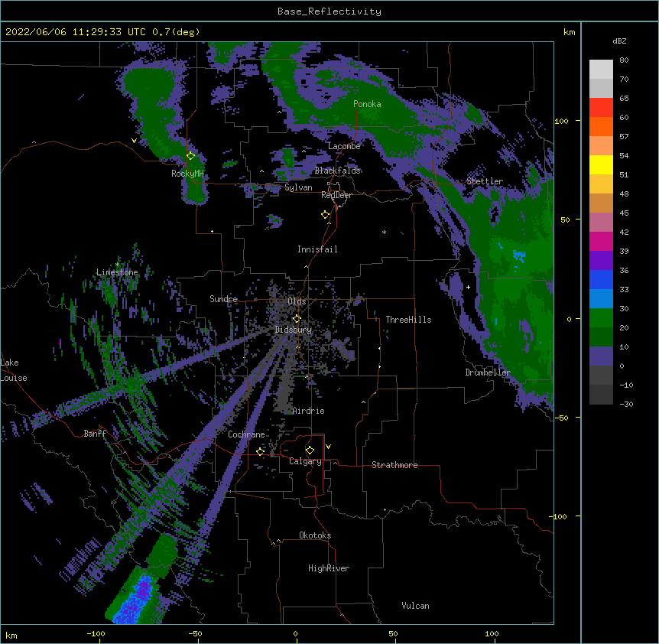Click the Blackfalds label
This screenshot has height=644, width=659.
coord(337,171)
